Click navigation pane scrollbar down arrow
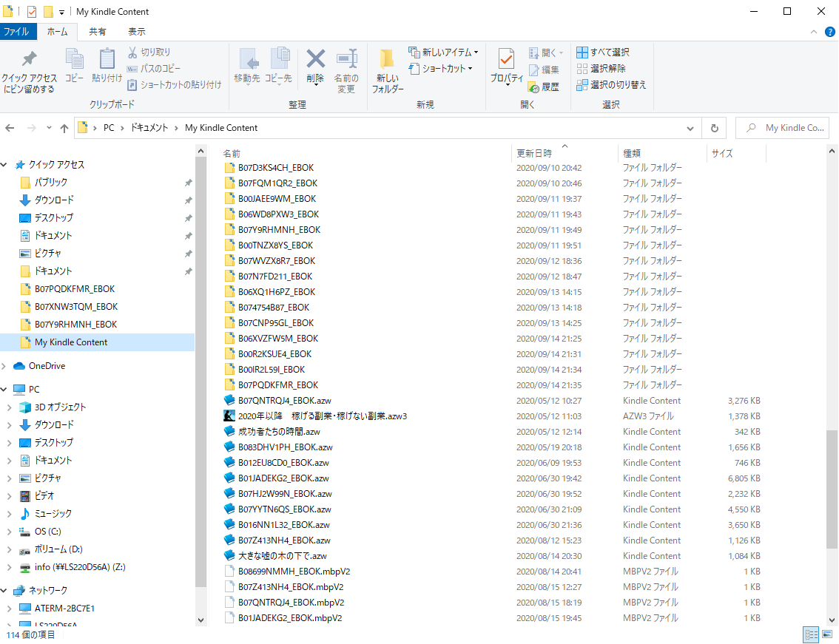This screenshot has height=644, width=839. click(x=201, y=620)
